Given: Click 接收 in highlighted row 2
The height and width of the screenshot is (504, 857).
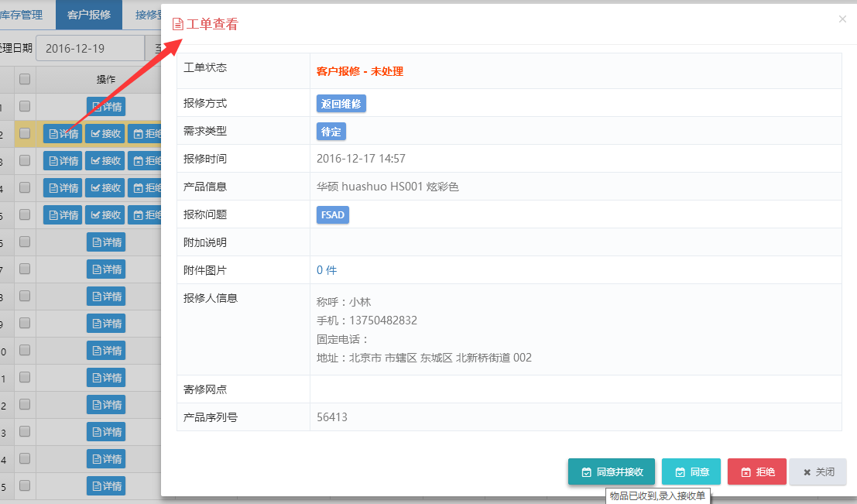Looking at the screenshot, I should (105, 133).
